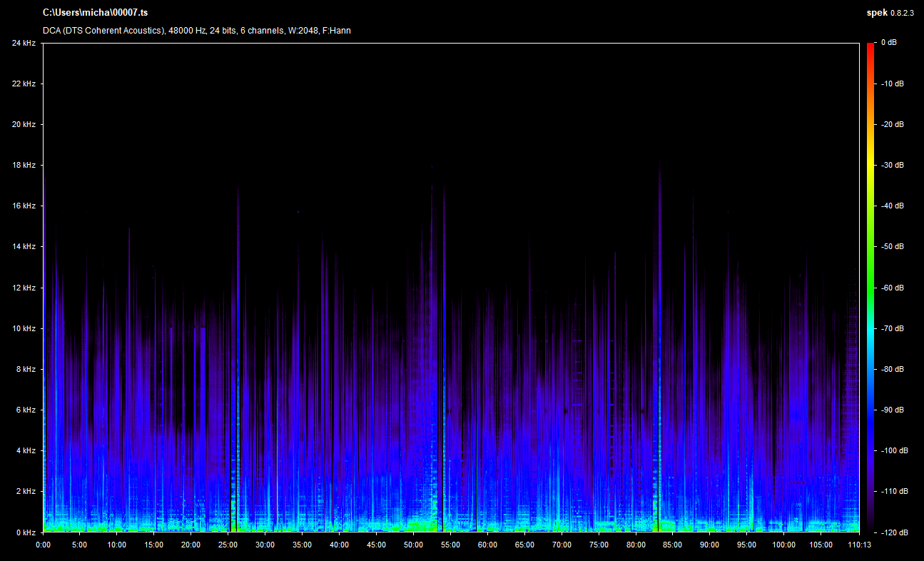Click the 0 dB color scale label
The width and height of the screenshot is (924, 561).
(x=889, y=43)
